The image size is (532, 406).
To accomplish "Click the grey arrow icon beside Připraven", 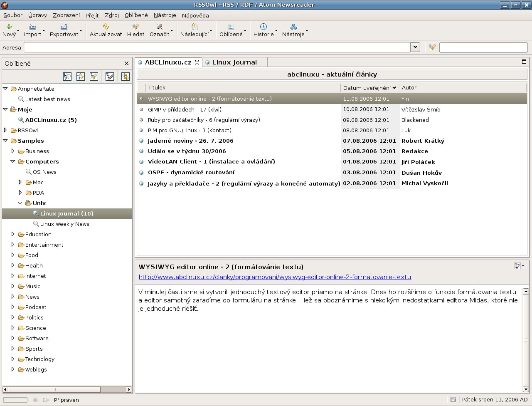I will pyautogui.click(x=46, y=400).
